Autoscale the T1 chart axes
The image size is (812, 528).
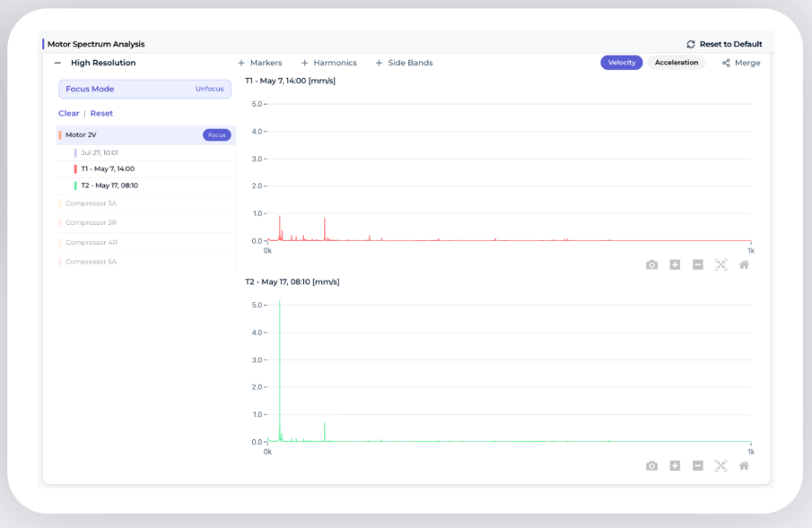[x=720, y=265]
